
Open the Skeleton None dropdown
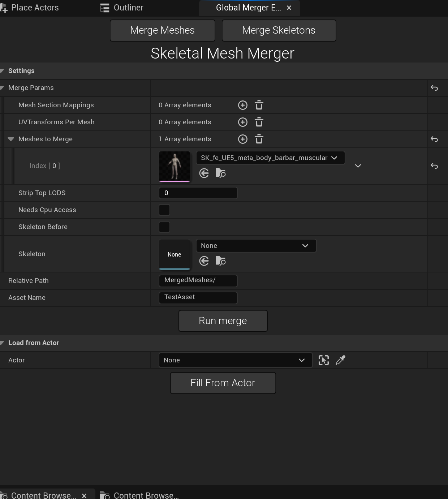(x=256, y=245)
